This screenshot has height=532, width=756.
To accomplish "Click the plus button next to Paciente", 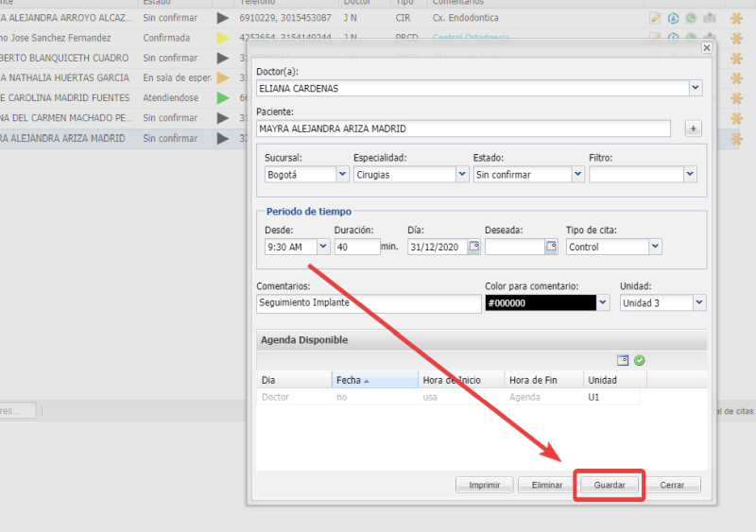I will click(694, 129).
